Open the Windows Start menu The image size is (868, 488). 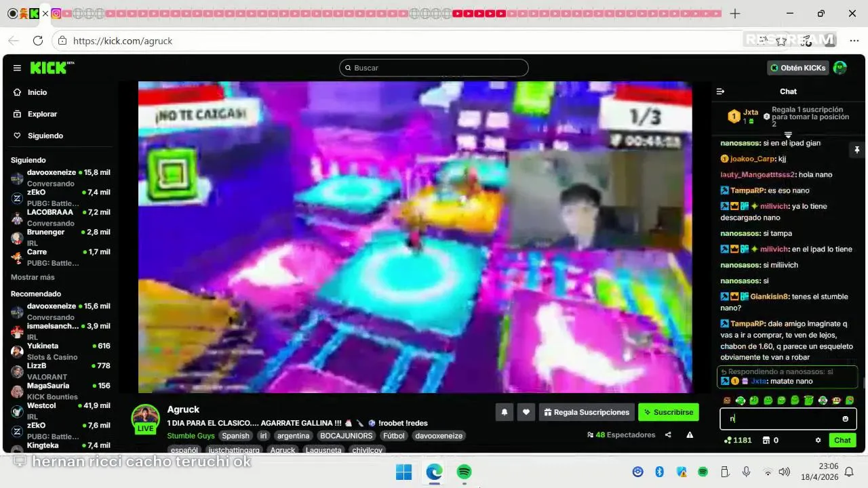[403, 472]
